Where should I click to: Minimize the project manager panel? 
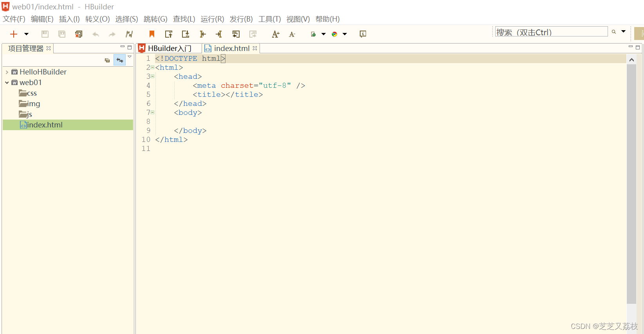[x=122, y=47]
